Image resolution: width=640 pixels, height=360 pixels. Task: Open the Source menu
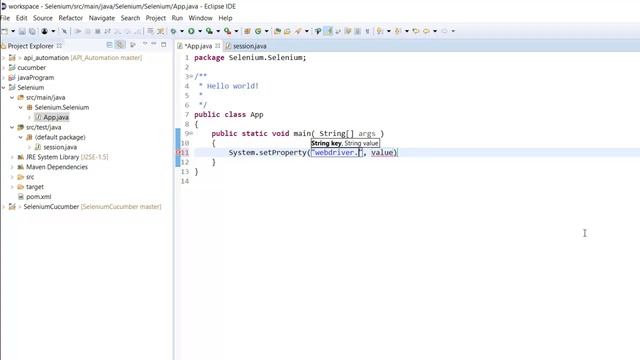click(43, 18)
